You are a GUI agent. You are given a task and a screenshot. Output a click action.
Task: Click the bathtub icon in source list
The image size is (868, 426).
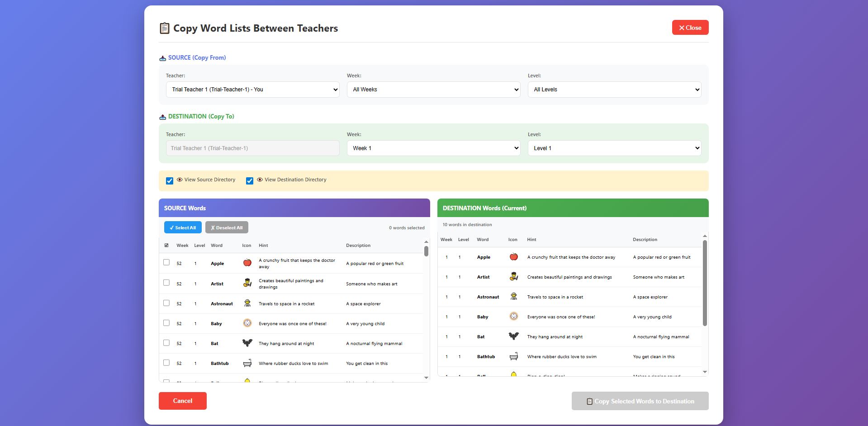(x=247, y=363)
